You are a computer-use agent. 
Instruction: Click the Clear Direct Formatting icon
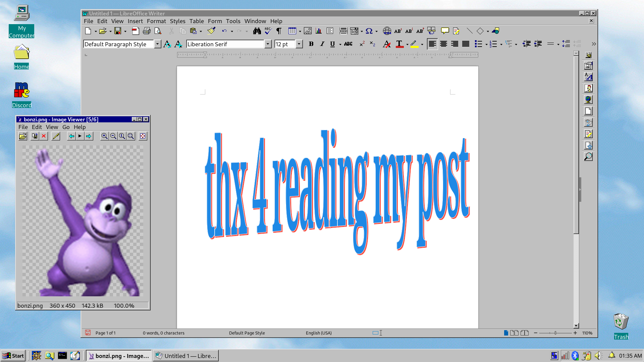386,44
